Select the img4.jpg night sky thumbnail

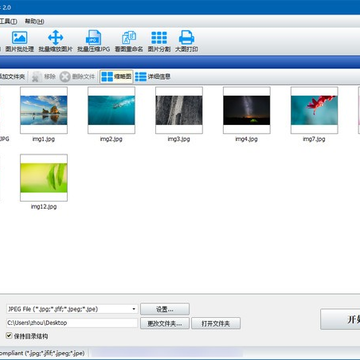click(247, 110)
